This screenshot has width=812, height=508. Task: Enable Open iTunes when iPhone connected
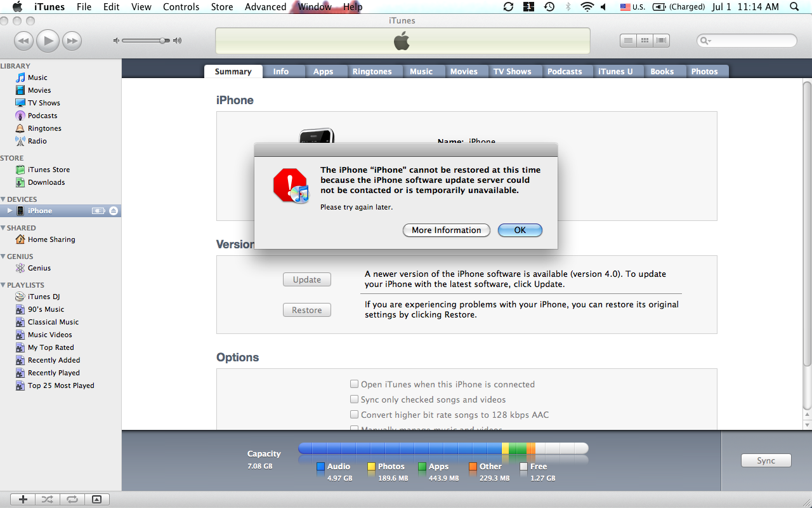tap(355, 384)
